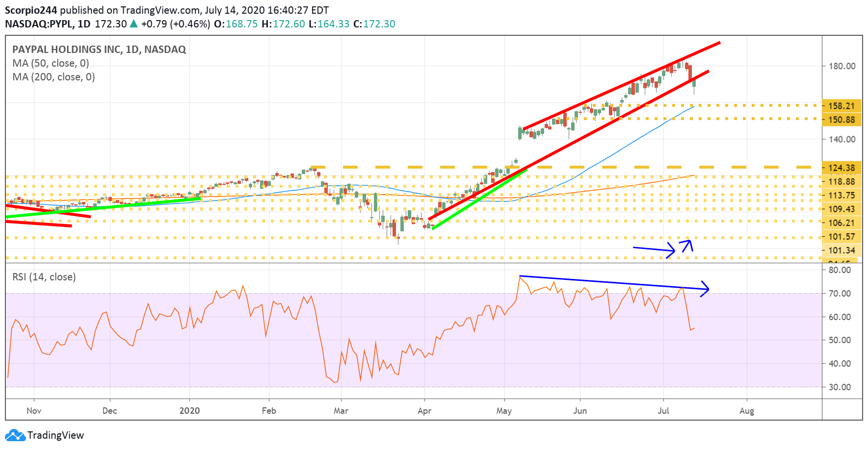868x450 pixels.
Task: Click the 113.75 price level label
Action: pyautogui.click(x=842, y=195)
